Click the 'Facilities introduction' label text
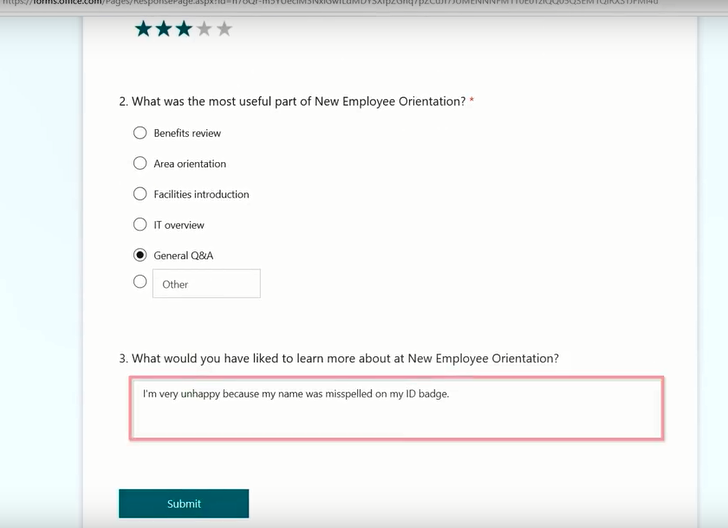Viewport: 728px width, 528px height. tap(201, 194)
